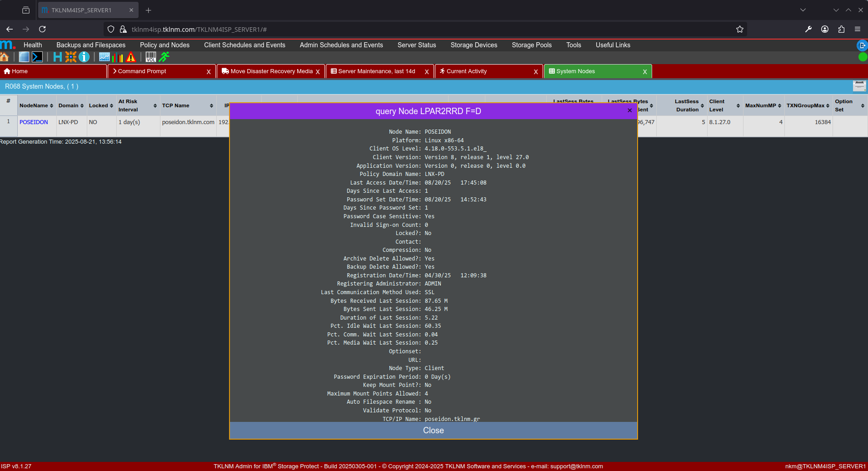Click the green running man icon
868x471 pixels.
click(x=164, y=57)
